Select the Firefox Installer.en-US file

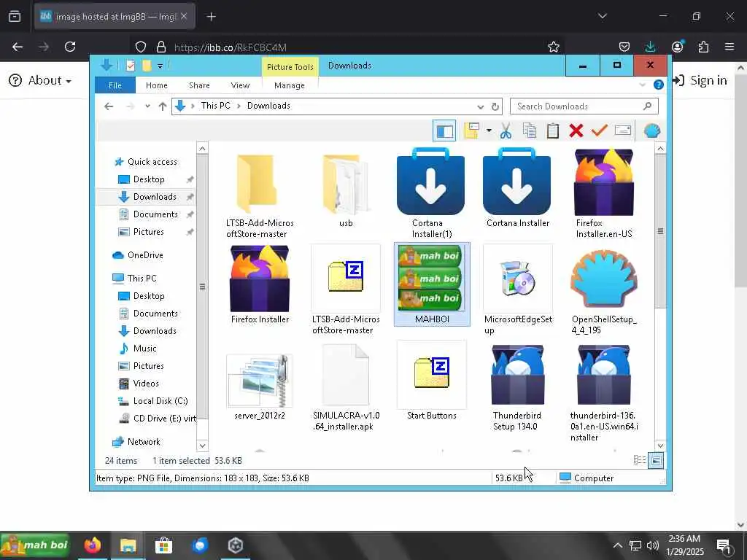coord(603,192)
